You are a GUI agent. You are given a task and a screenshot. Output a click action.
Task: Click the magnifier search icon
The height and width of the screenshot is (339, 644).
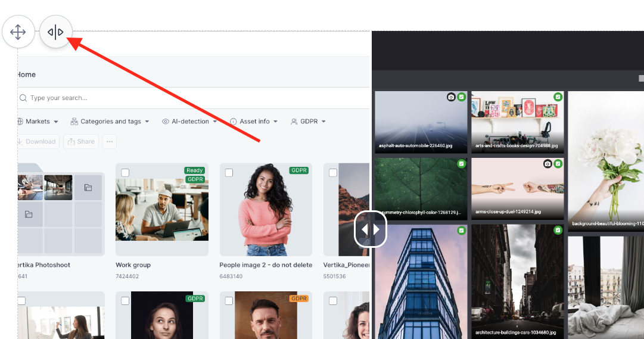coord(23,98)
